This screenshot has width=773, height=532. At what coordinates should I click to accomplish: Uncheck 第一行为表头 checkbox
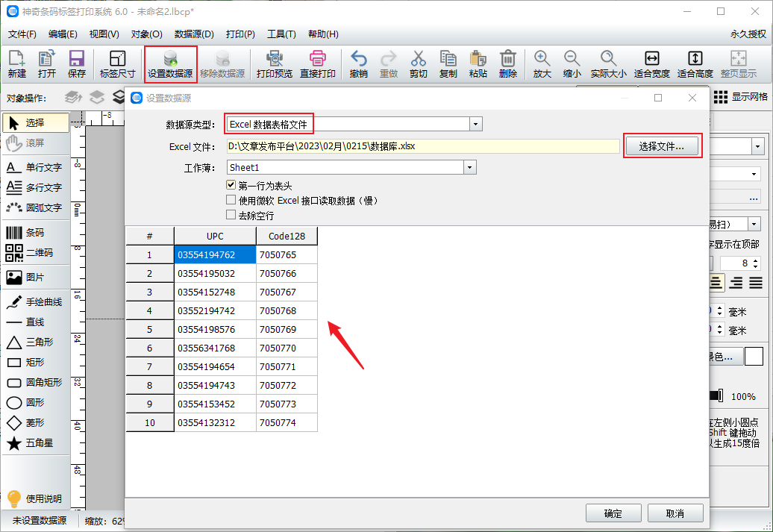point(231,185)
